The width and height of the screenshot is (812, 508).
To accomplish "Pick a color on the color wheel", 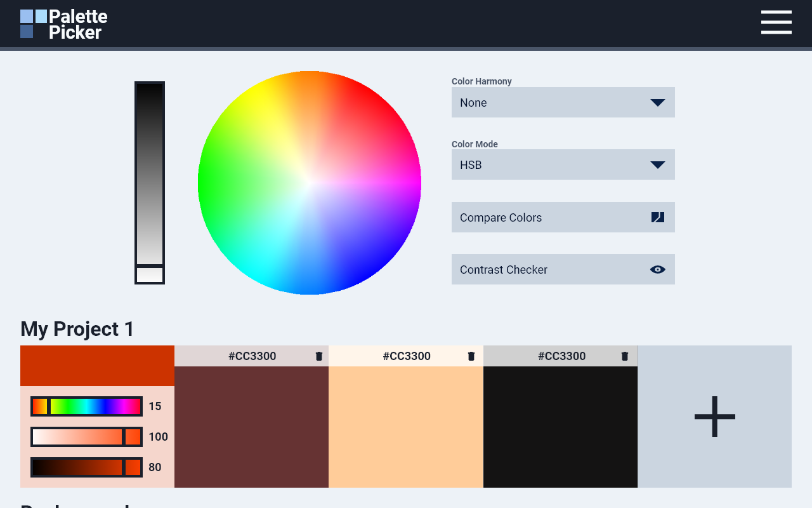I will click(x=310, y=183).
